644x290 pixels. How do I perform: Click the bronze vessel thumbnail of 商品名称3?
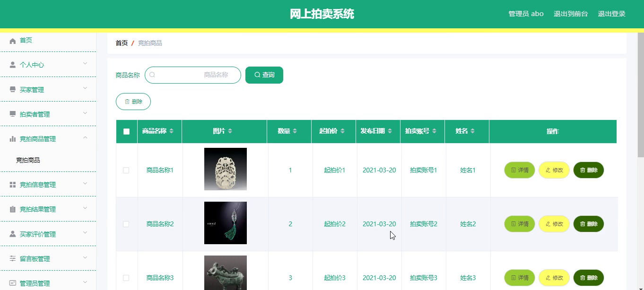pyautogui.click(x=226, y=273)
